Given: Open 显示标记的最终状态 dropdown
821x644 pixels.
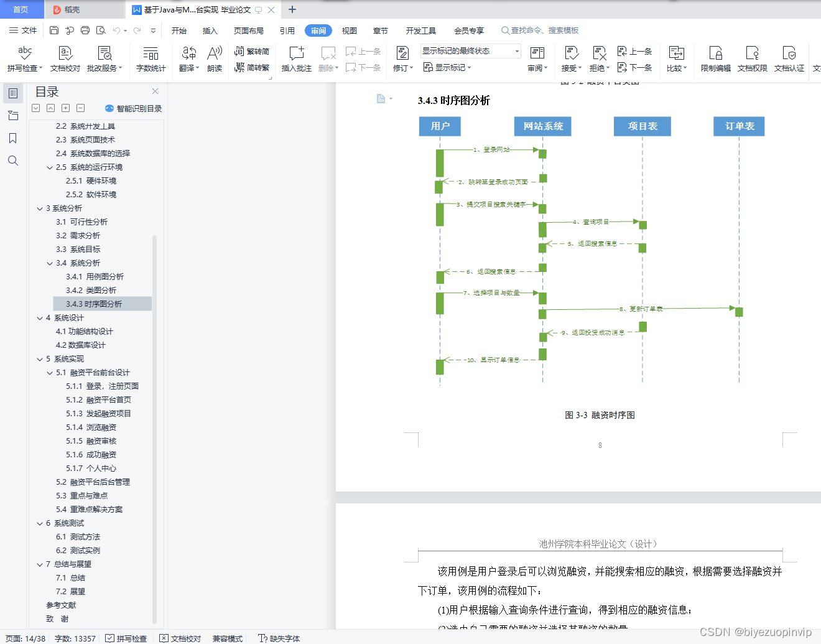Looking at the screenshot, I should [x=471, y=51].
